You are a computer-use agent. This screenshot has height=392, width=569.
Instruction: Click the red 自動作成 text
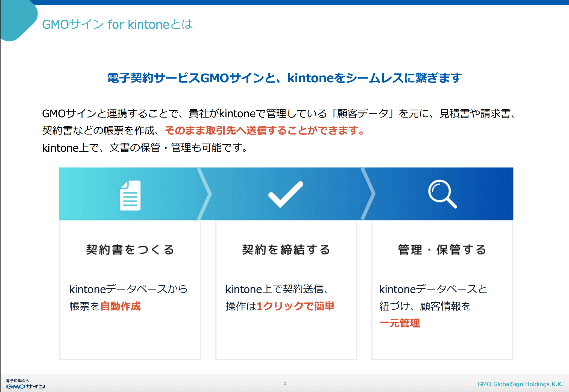pyautogui.click(x=121, y=306)
